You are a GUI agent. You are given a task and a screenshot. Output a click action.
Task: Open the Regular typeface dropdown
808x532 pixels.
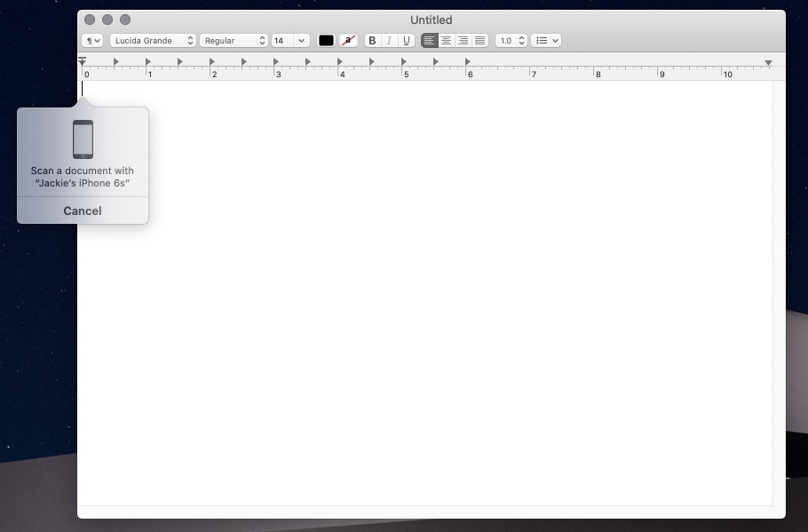point(234,41)
